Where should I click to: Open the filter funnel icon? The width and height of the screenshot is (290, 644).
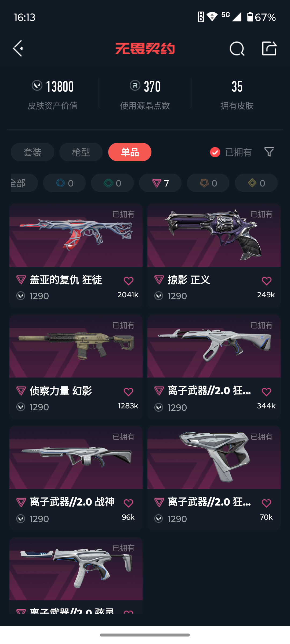point(269,152)
